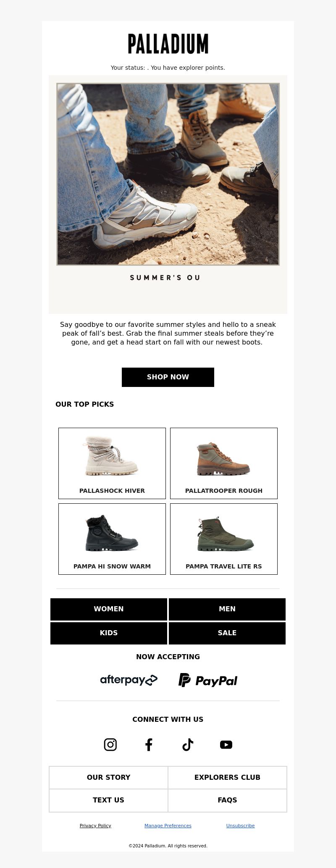Visit the Facebook icon link
Screen dimensions: 336x868
[x=149, y=744]
